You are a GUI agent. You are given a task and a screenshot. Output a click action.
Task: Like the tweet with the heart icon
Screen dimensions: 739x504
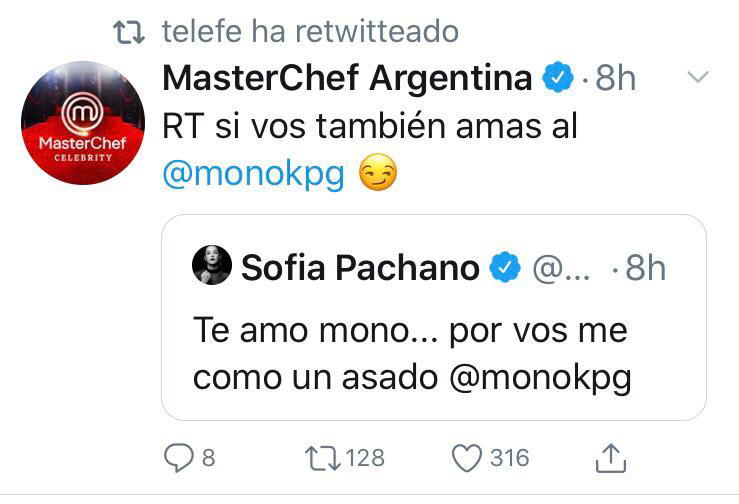click(467, 457)
